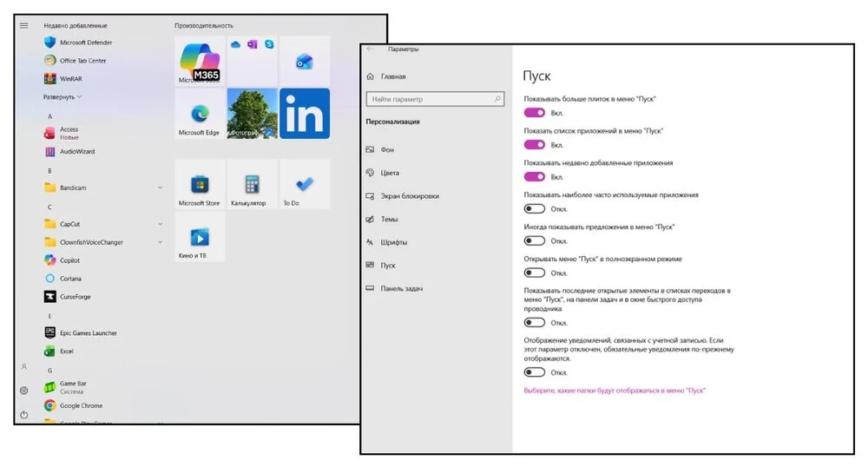Open CurseForge app entry

point(68,297)
